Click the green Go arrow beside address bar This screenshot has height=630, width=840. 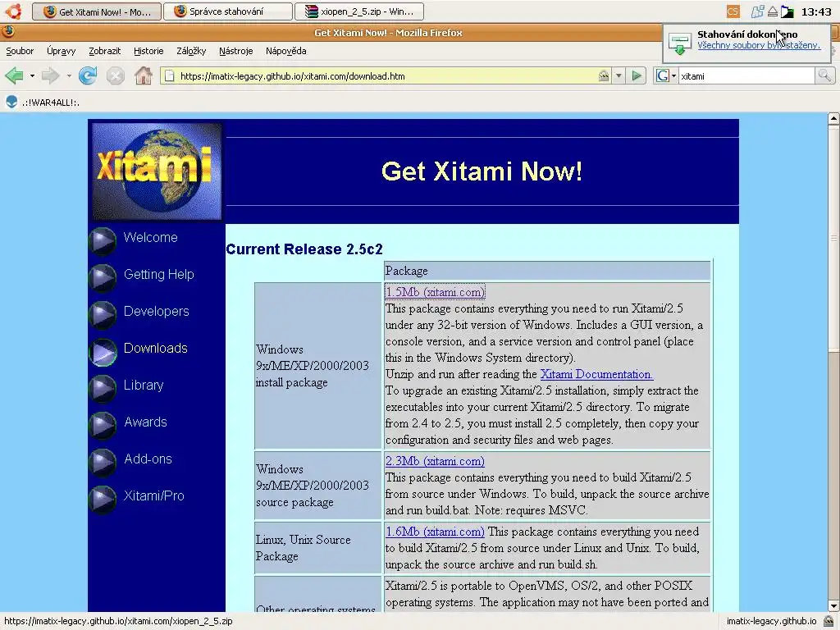pyautogui.click(x=637, y=75)
